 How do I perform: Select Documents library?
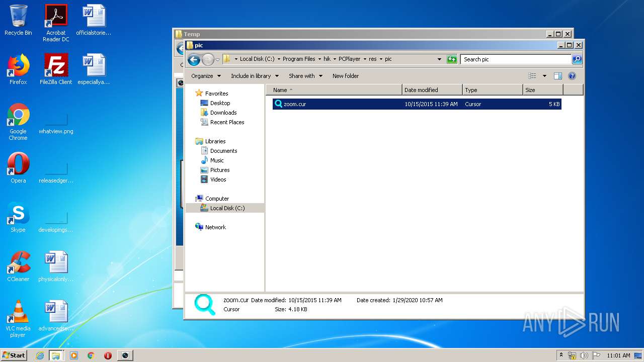tap(223, 151)
